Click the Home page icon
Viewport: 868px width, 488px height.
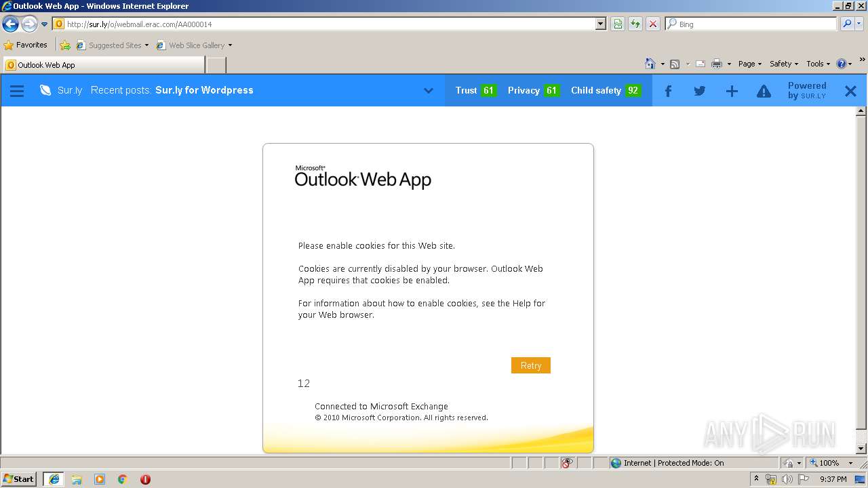[650, 64]
